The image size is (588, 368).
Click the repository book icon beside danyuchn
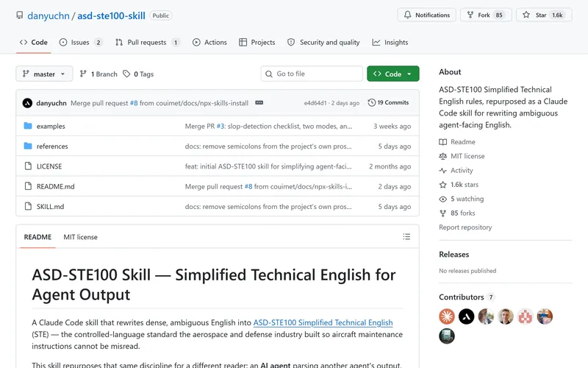tap(20, 15)
